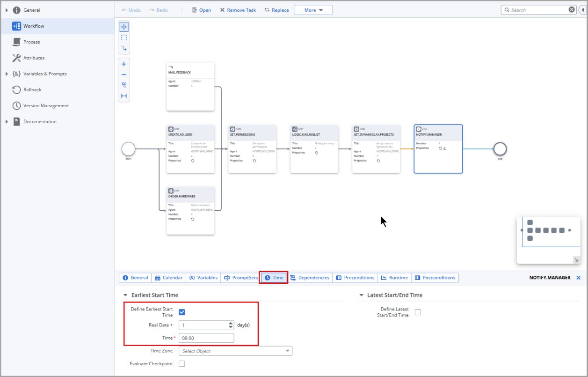The width and height of the screenshot is (588, 377).
Task: Open the Dependencies tab
Action: pyautogui.click(x=310, y=277)
